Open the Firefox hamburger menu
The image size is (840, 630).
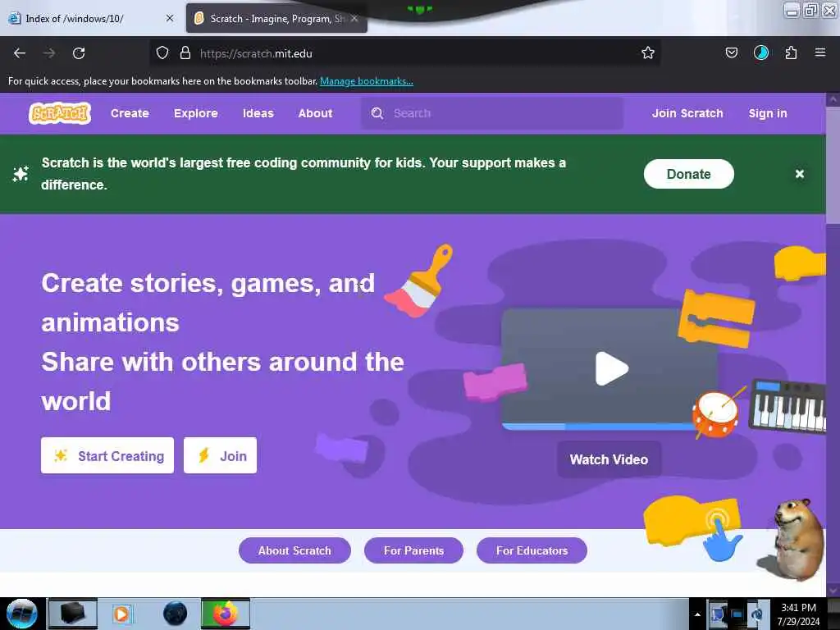pyautogui.click(x=820, y=52)
